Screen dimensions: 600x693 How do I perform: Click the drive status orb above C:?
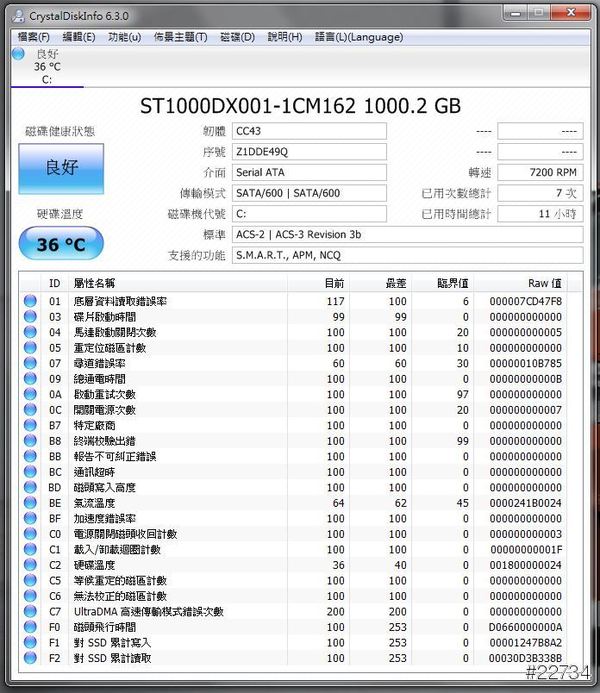click(x=19, y=54)
